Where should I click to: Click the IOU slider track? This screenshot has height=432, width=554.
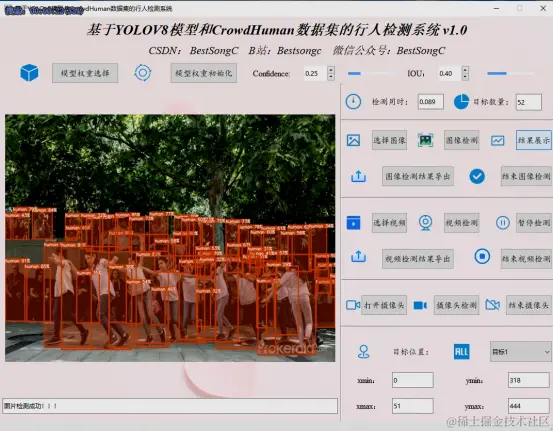(x=510, y=73)
